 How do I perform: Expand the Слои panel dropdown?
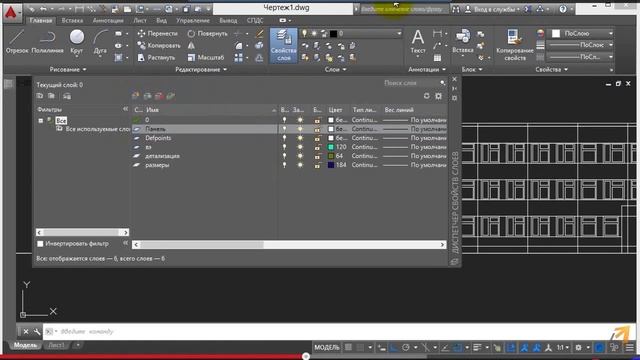[336, 69]
